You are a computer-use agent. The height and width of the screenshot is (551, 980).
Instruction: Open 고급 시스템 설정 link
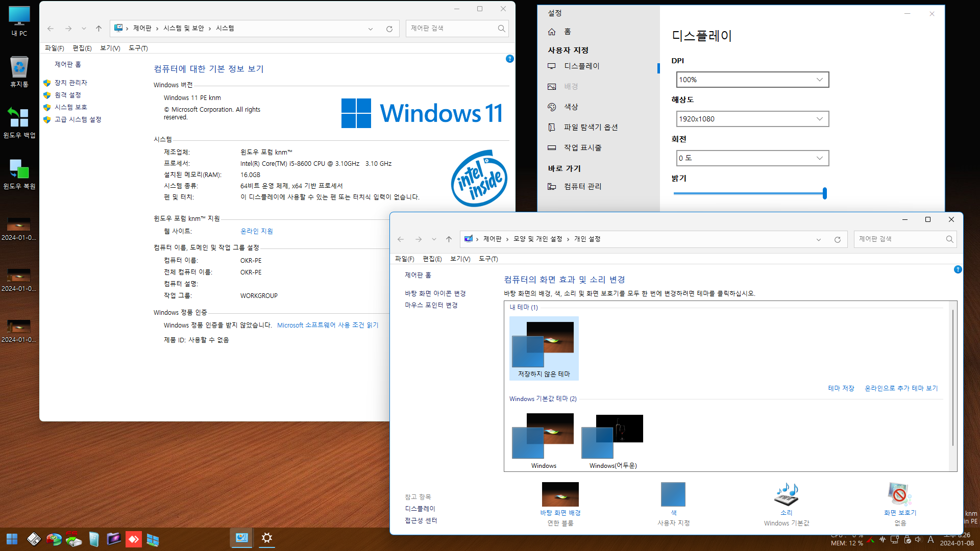tap(78, 119)
